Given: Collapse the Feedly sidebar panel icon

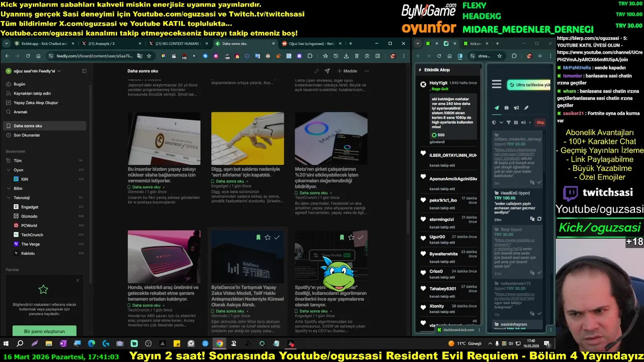Looking at the screenshot, I should pyautogui.click(x=84, y=71).
